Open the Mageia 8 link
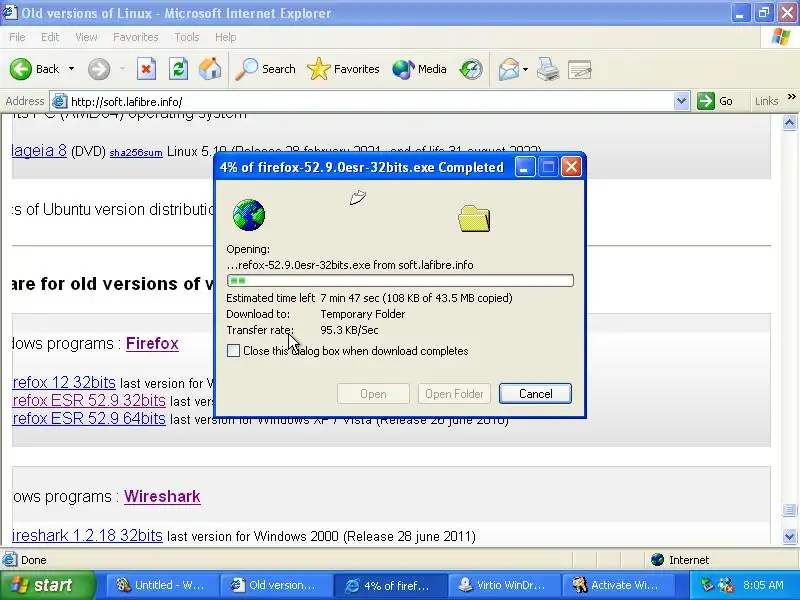This screenshot has height=600, width=800. click(39, 151)
